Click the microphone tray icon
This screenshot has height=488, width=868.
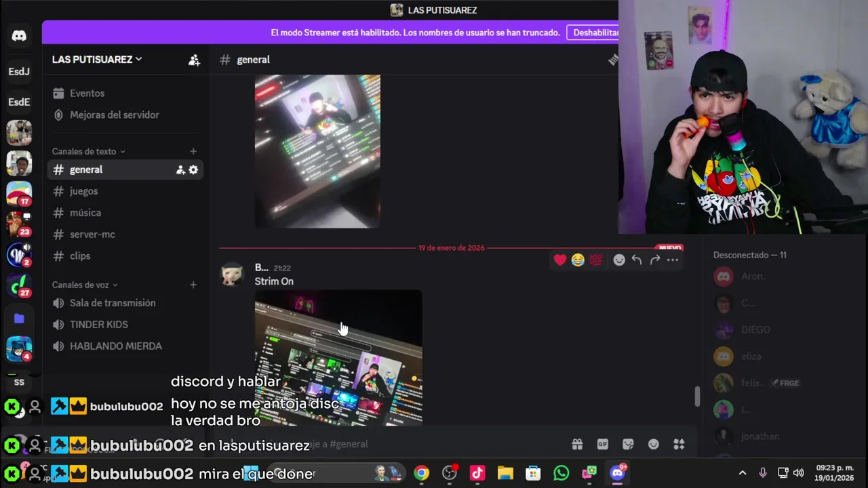(x=763, y=473)
